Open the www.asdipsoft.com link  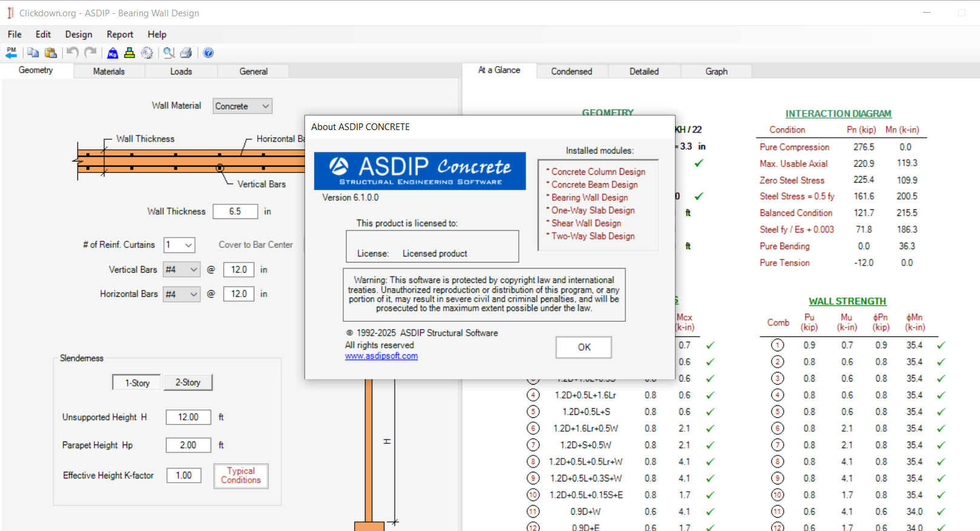pyautogui.click(x=381, y=356)
